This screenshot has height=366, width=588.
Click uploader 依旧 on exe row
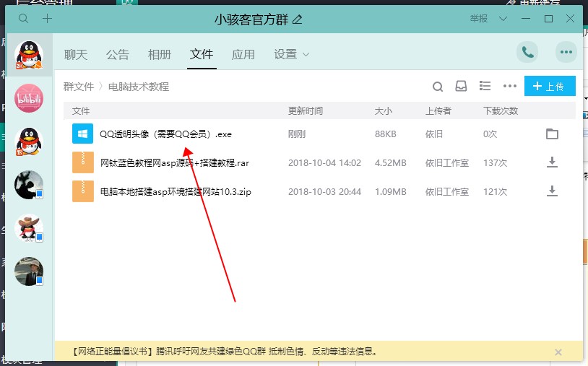434,134
